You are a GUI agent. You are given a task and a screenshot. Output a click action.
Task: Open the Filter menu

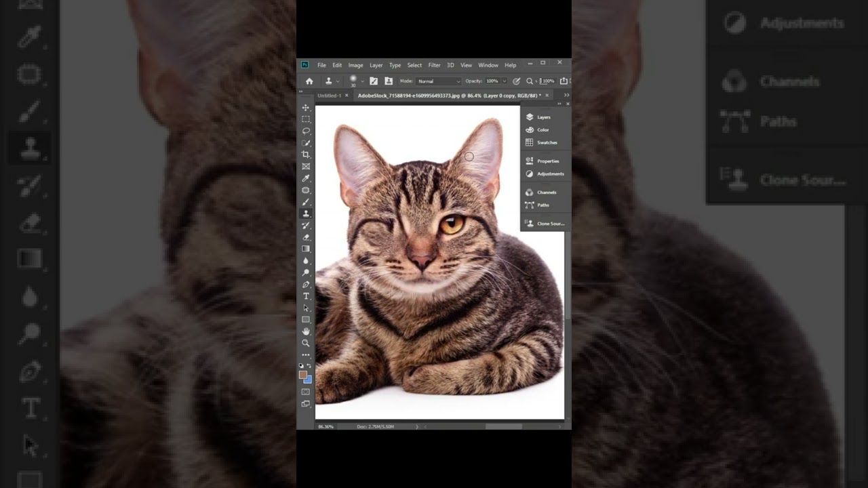pyautogui.click(x=434, y=65)
